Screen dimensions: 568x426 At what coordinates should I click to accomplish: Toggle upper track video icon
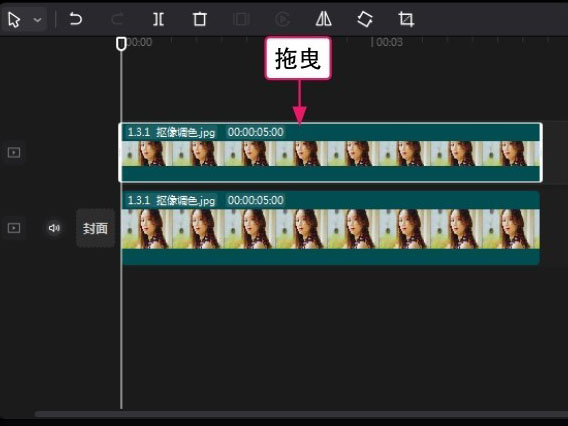[x=14, y=152]
